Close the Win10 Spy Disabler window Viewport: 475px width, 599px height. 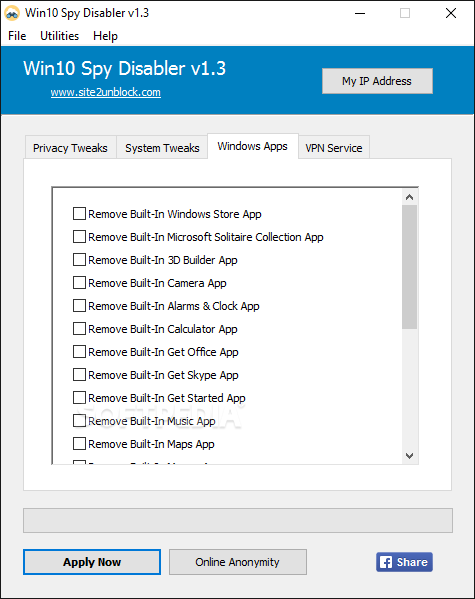click(451, 13)
